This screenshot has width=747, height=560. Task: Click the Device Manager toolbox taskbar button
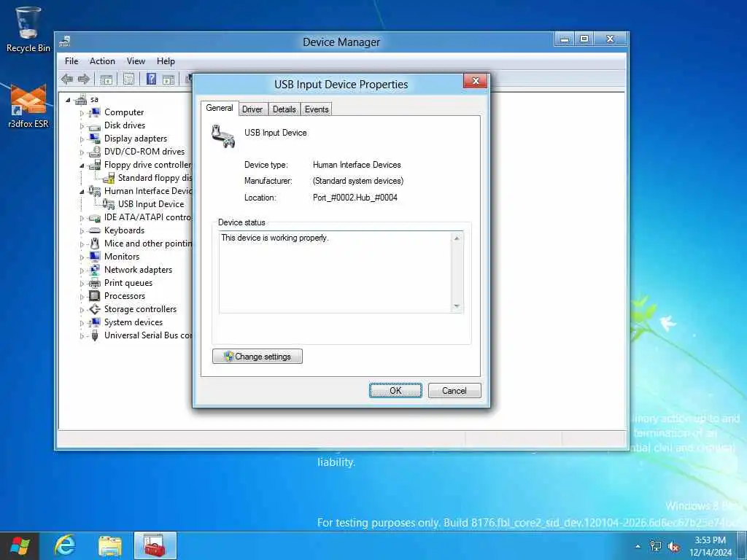point(155,545)
